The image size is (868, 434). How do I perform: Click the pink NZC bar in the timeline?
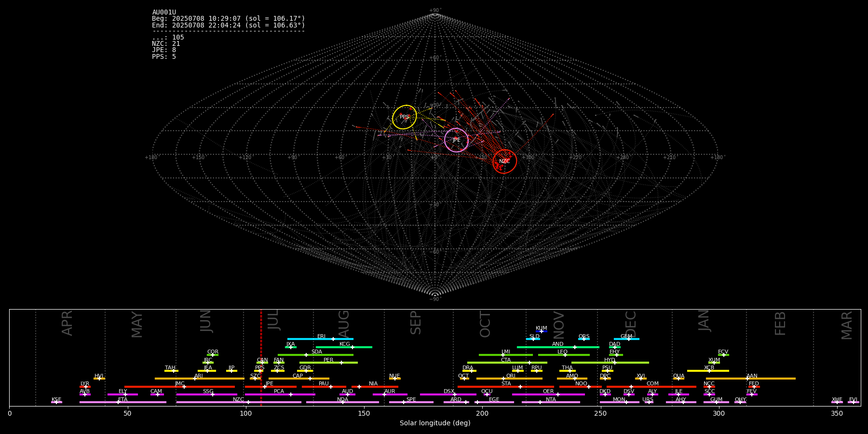click(x=239, y=402)
